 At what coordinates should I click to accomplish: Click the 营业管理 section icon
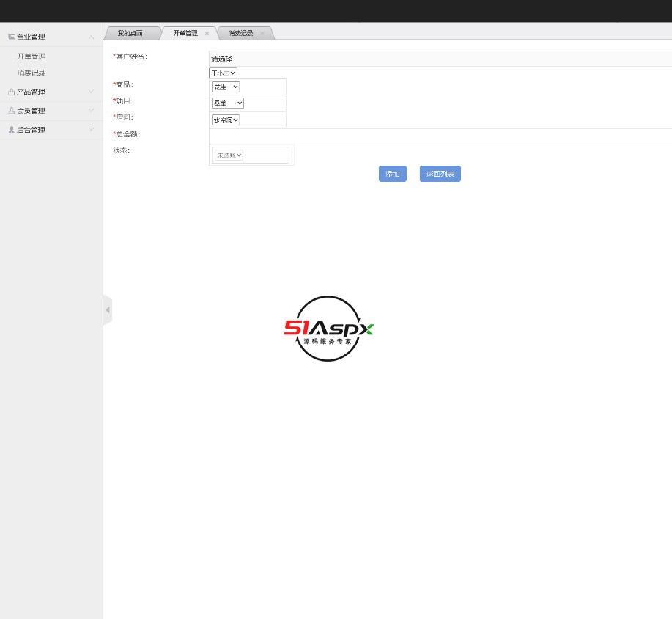[12, 37]
